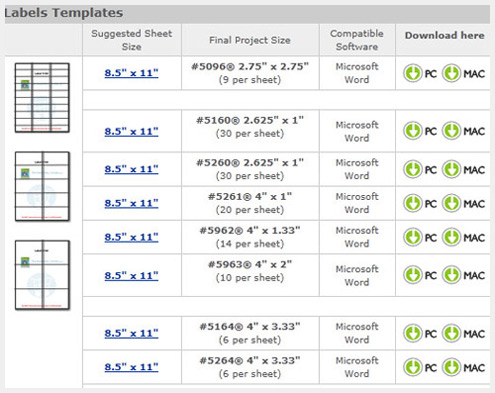This screenshot has height=393, width=495.
Task: Download MAC template for #5096 labels
Action: click(463, 73)
